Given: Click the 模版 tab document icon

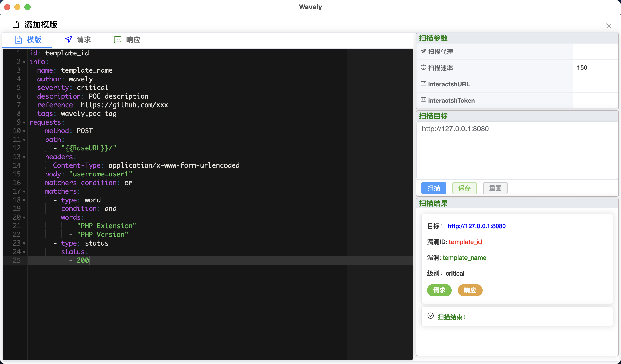Looking at the screenshot, I should click(18, 40).
